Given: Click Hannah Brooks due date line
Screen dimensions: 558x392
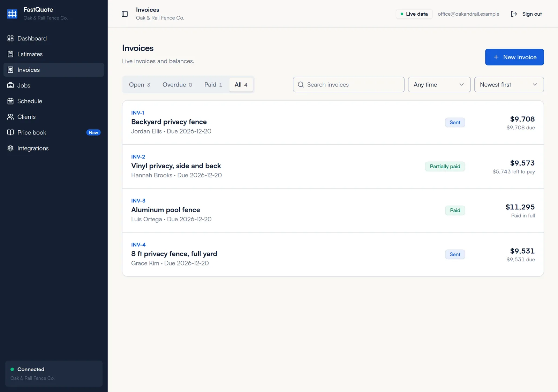Looking at the screenshot, I should (x=176, y=175).
